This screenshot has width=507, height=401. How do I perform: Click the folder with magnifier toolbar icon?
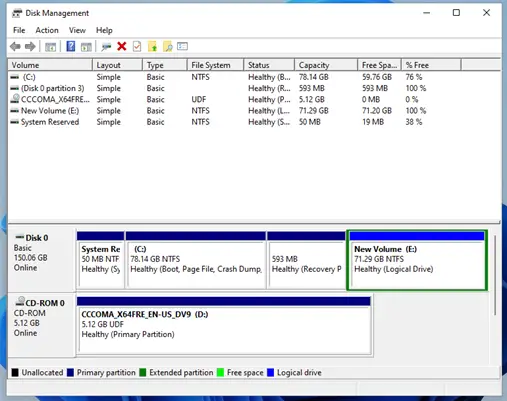coord(168,47)
